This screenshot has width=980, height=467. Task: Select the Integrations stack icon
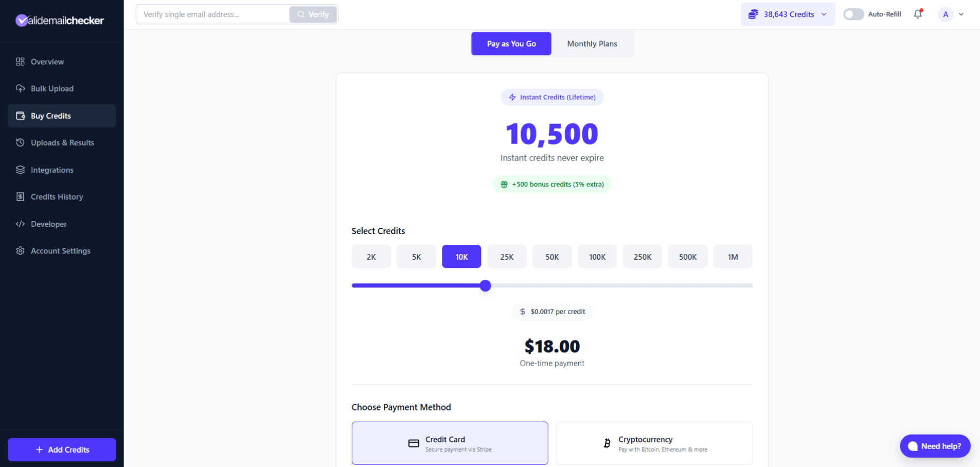pyautogui.click(x=20, y=170)
